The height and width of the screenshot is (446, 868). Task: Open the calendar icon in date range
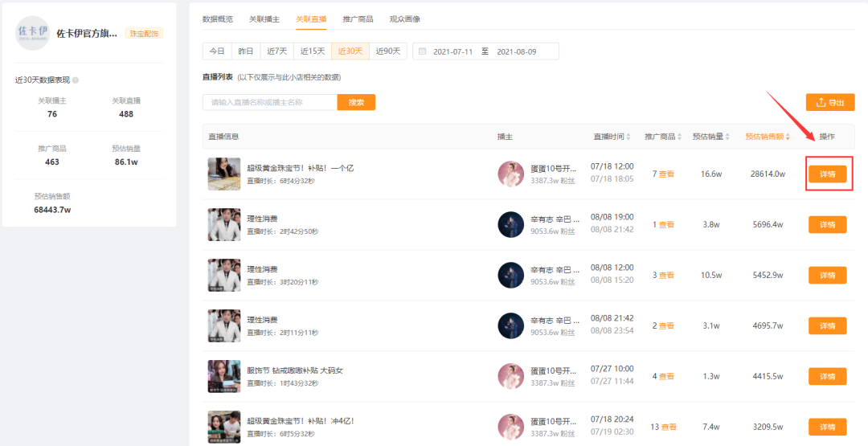click(x=423, y=51)
